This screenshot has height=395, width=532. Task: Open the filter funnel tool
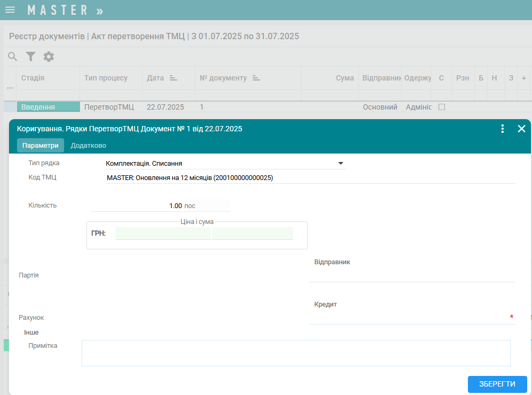[x=31, y=56]
